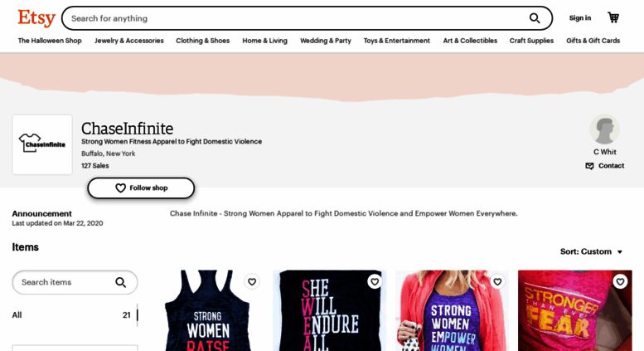This screenshot has width=644, height=351.
Task: Open Stronger Than Ever Fear product image
Action: click(575, 310)
